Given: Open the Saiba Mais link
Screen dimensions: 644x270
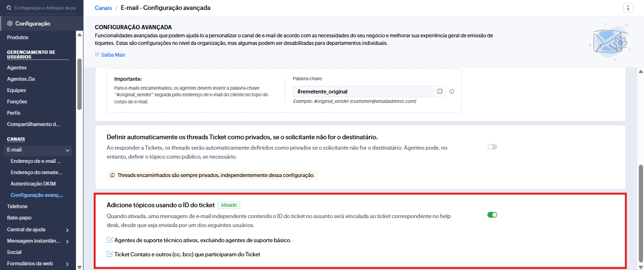Looking at the screenshot, I should pos(113,55).
